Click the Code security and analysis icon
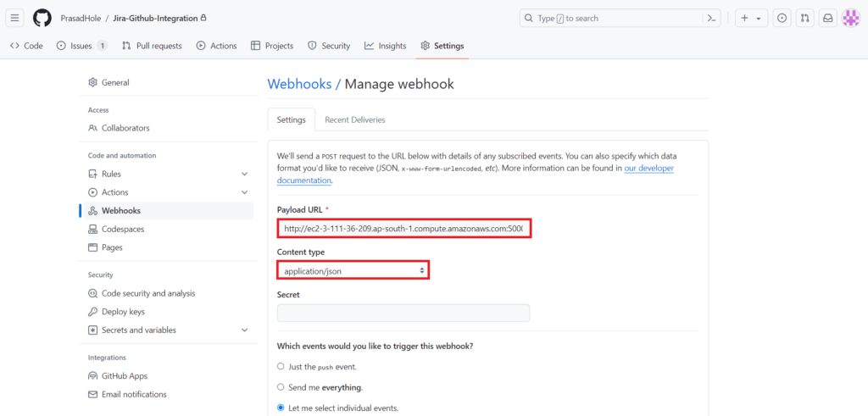This screenshot has height=416, width=868. (92, 293)
